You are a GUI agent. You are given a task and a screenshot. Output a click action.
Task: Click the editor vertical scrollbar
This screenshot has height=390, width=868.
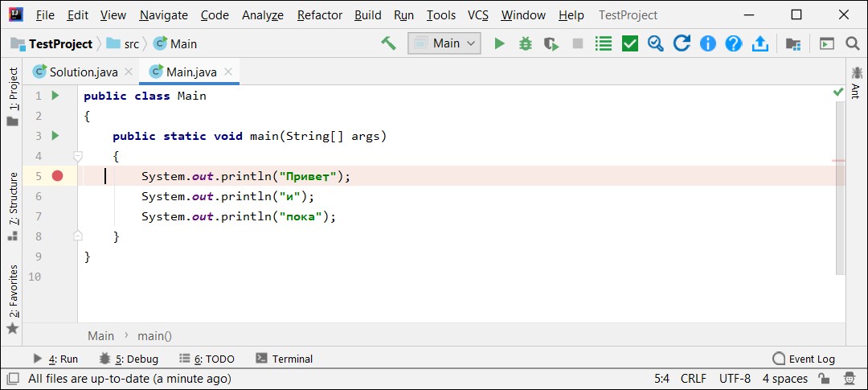point(839,188)
